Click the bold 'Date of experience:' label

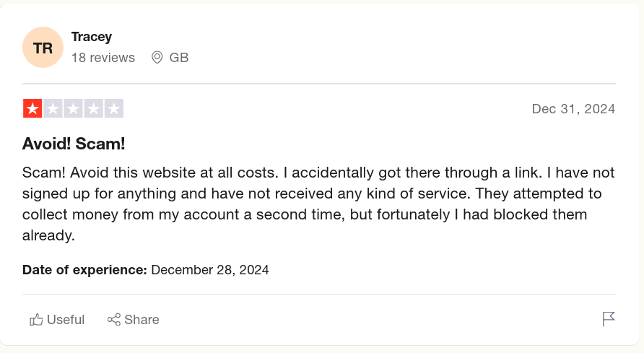click(84, 270)
